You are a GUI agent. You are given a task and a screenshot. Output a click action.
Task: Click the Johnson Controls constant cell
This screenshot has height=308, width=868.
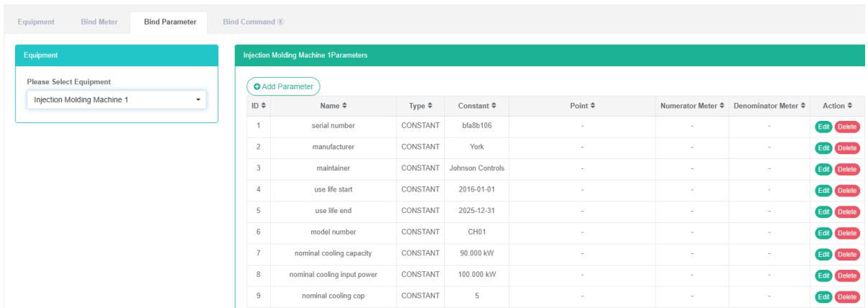[x=476, y=168]
